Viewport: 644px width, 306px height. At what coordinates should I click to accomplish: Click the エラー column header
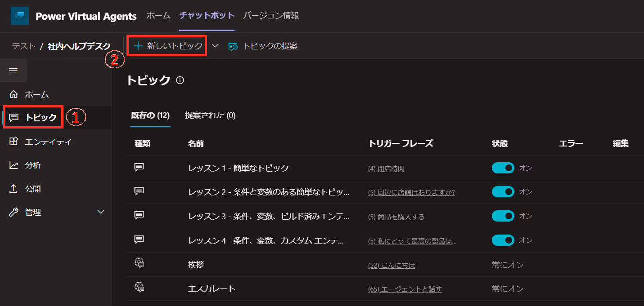[571, 143]
